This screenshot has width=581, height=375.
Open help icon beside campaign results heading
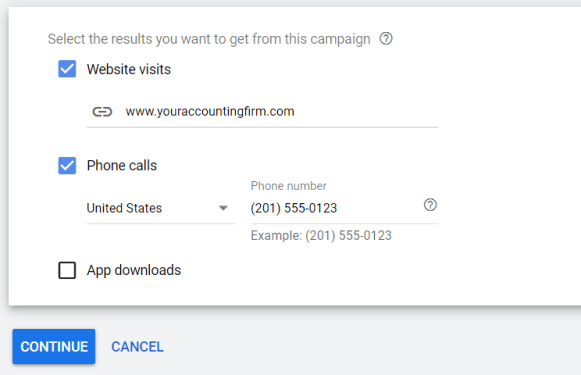click(386, 39)
